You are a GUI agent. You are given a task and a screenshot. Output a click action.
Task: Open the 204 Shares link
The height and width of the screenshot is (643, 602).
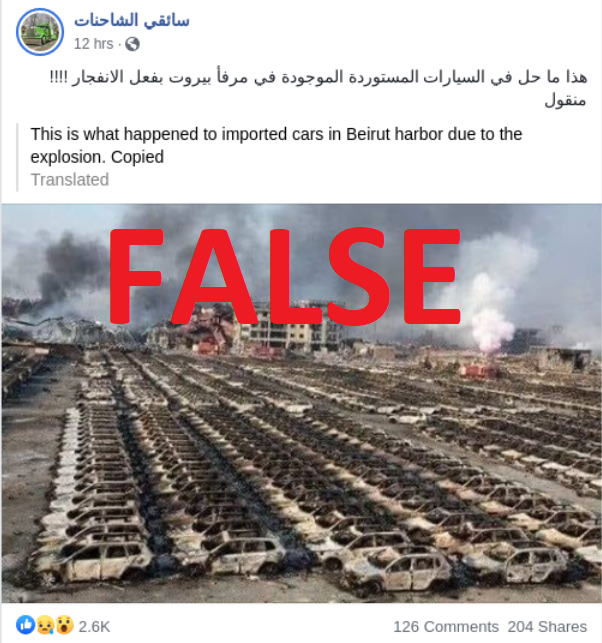(547, 627)
